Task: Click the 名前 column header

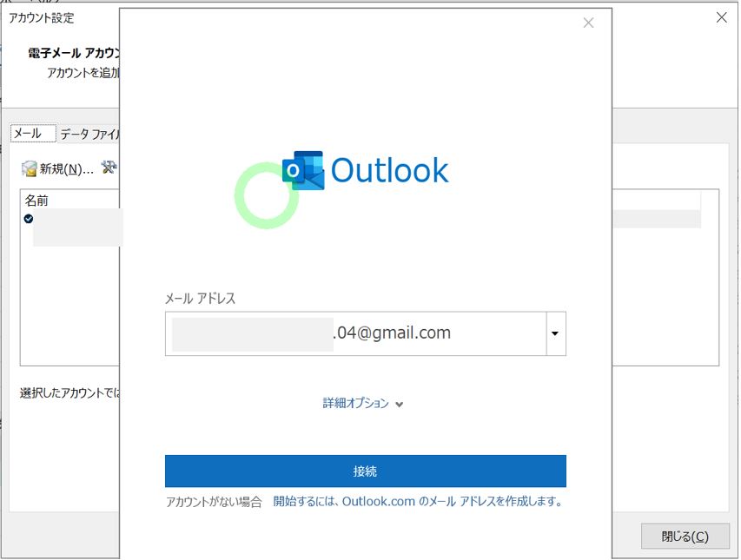Action: pyautogui.click(x=36, y=201)
